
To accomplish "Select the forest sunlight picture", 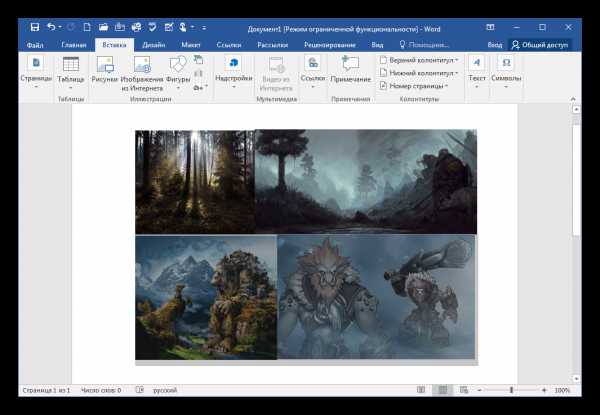I will (195, 182).
